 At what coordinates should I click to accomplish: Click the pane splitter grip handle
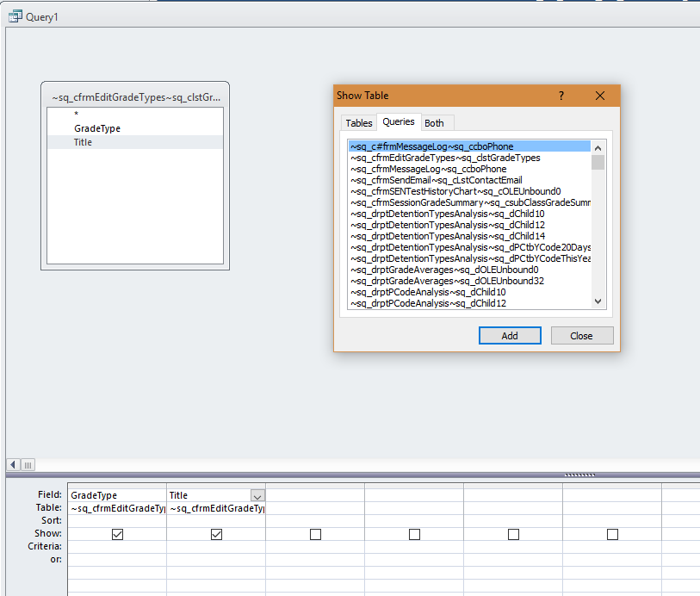coord(579,475)
